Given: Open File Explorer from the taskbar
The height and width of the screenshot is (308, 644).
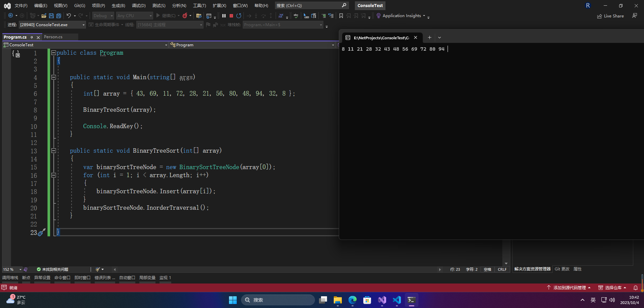Looking at the screenshot, I should [337, 300].
